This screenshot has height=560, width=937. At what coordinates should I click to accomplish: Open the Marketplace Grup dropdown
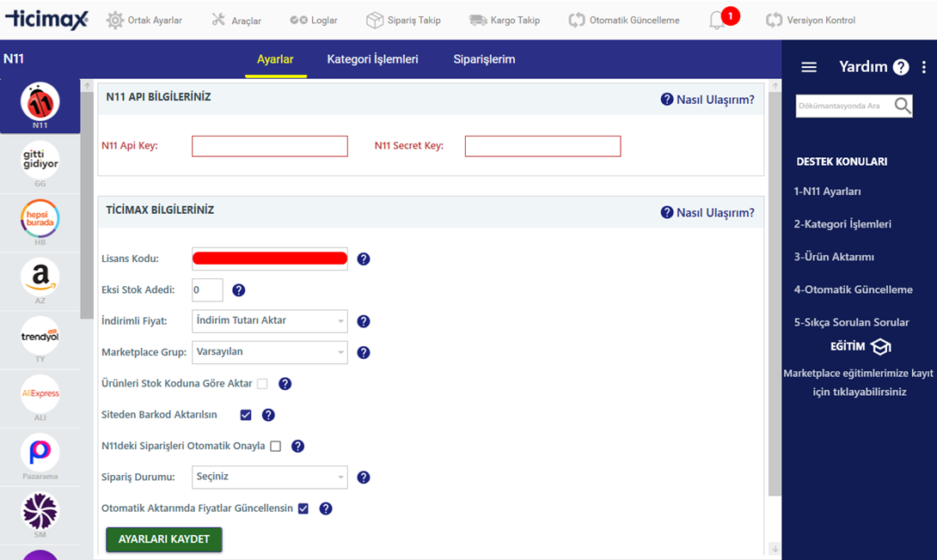(x=270, y=352)
